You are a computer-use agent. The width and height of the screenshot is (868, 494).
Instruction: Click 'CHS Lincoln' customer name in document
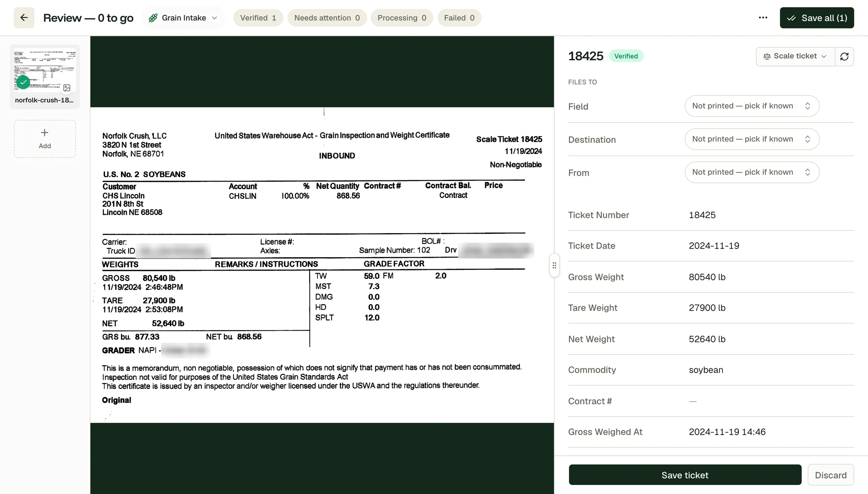click(123, 196)
